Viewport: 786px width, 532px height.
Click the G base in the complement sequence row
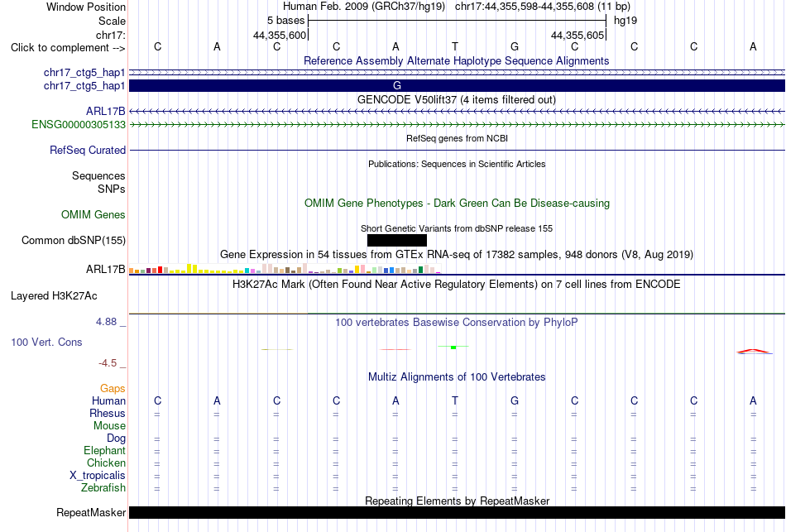pyautogui.click(x=515, y=46)
